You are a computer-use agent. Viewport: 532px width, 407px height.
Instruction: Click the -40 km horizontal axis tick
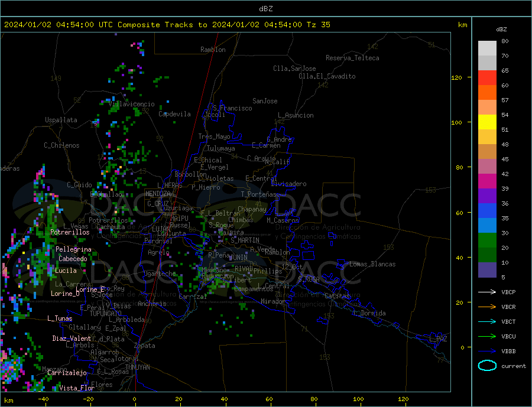point(43,399)
